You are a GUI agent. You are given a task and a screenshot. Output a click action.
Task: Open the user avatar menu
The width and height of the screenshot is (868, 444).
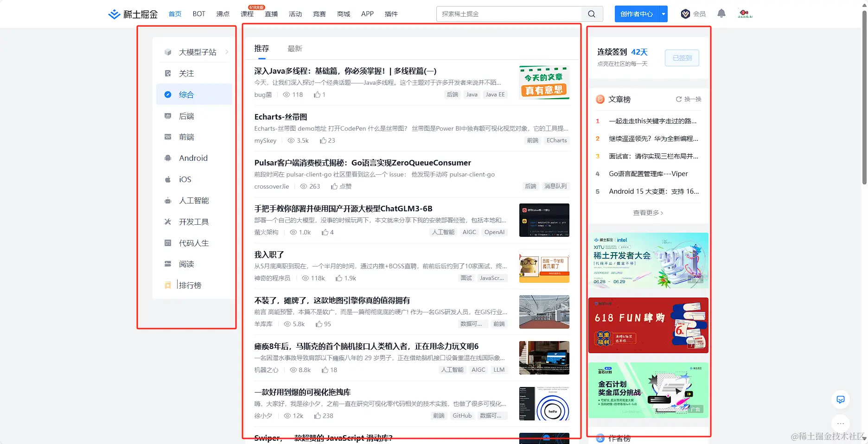pos(745,13)
